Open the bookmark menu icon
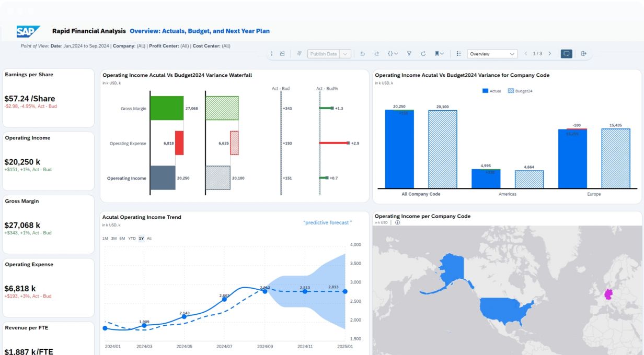This screenshot has height=355, width=644. (x=439, y=54)
